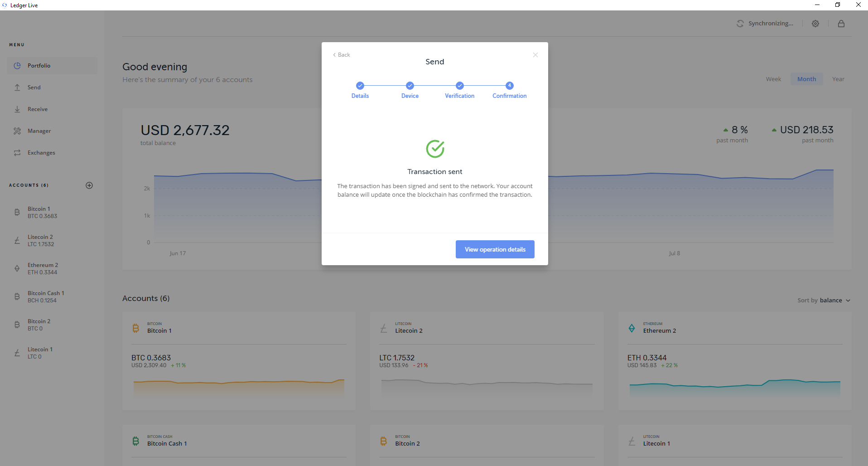
Task: Select Litecoin 2 account in sidebar
Action: [52, 240]
